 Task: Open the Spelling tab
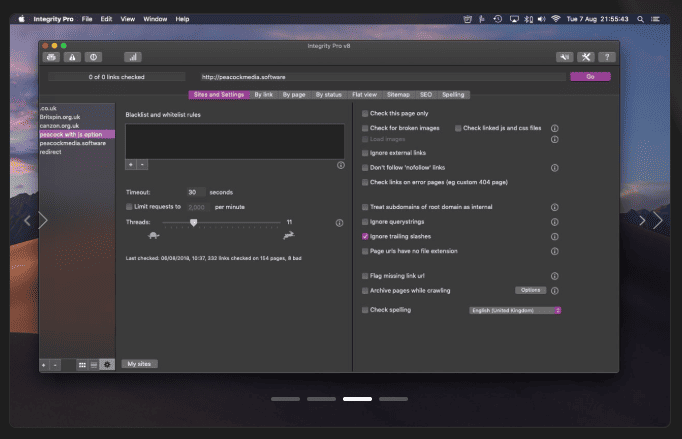453,95
